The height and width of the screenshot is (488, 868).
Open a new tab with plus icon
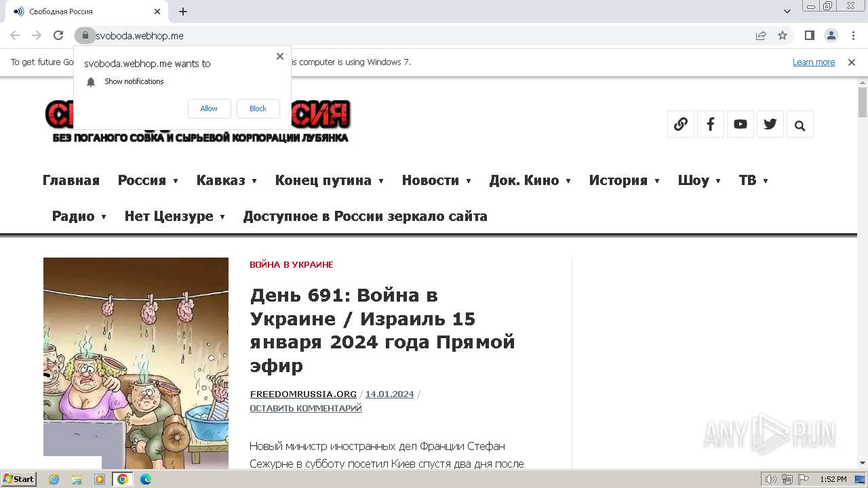pyautogui.click(x=183, y=12)
